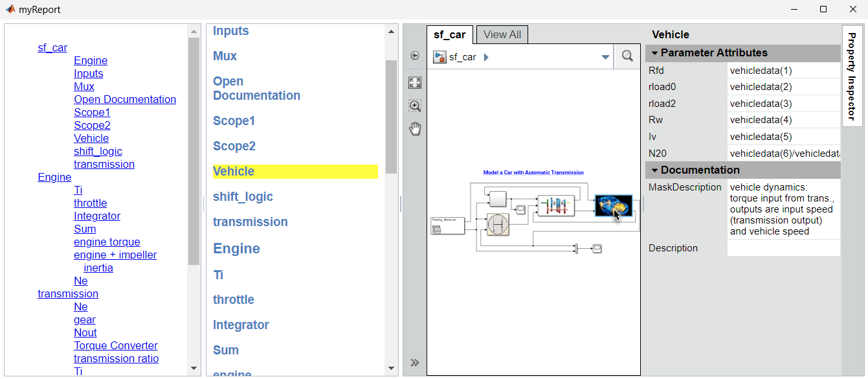Select the pan hand tool
Viewport: 868px width, 379px height.
point(415,129)
